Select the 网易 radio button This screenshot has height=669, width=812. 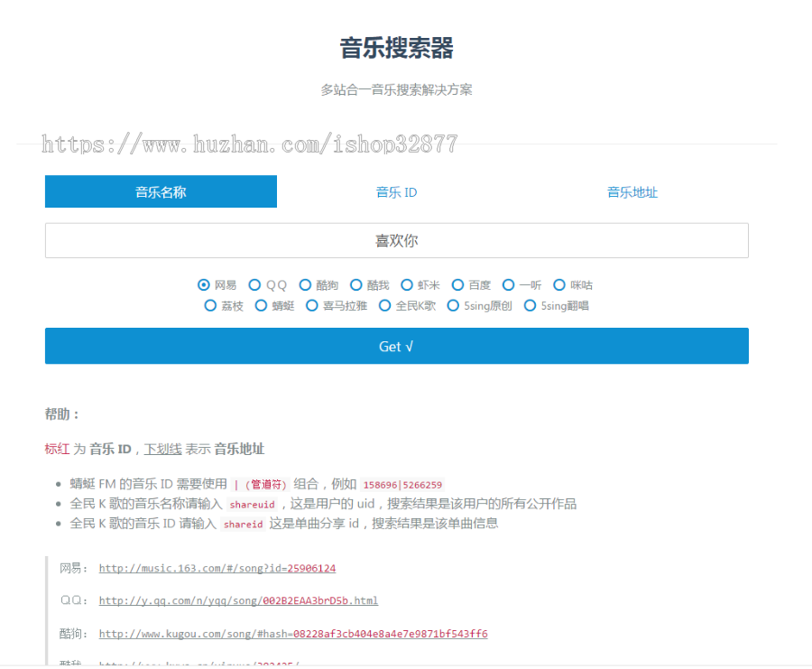pos(204,285)
